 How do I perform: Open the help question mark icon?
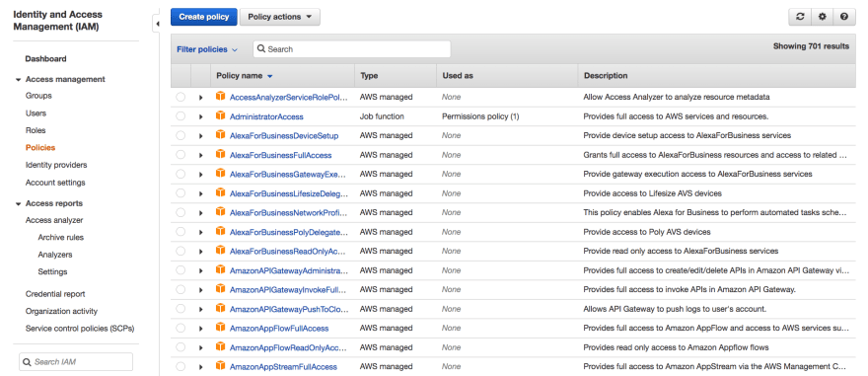pos(844,17)
